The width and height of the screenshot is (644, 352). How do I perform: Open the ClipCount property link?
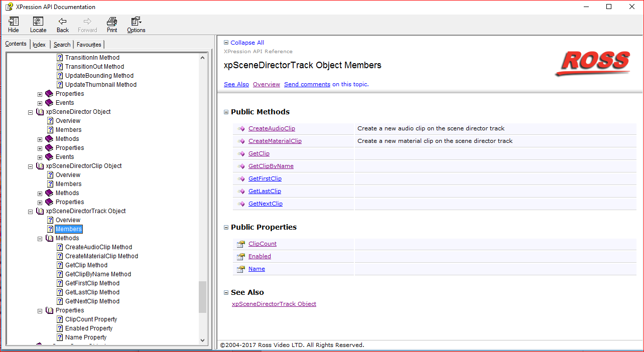pyautogui.click(x=263, y=244)
